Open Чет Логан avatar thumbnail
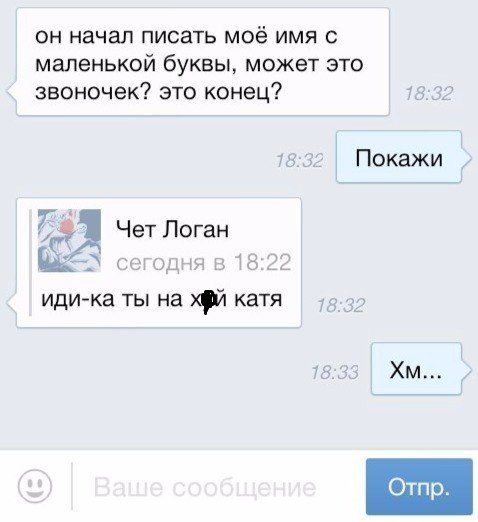Screen dimensions: 478x522 (69, 240)
